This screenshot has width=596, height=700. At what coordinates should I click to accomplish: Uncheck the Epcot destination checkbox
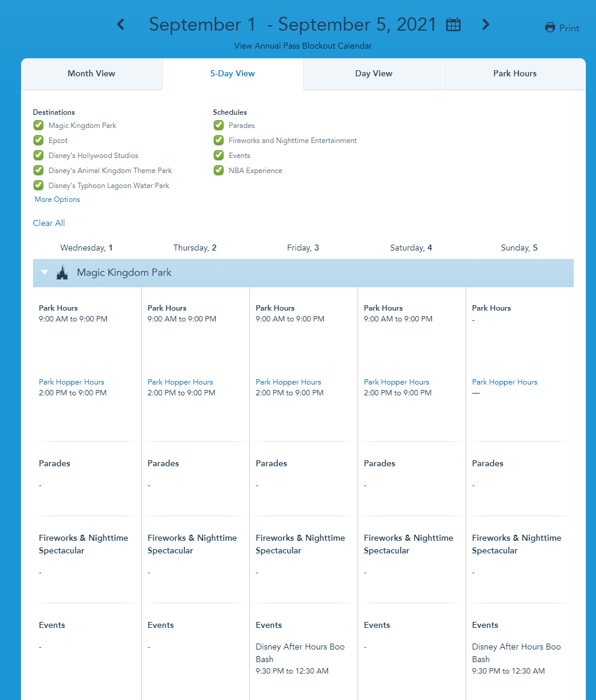(x=38, y=141)
